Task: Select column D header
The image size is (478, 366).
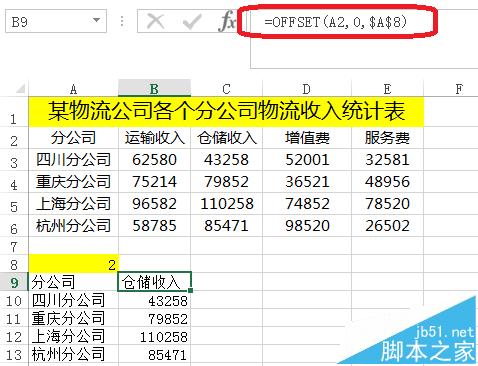Action: point(307,89)
